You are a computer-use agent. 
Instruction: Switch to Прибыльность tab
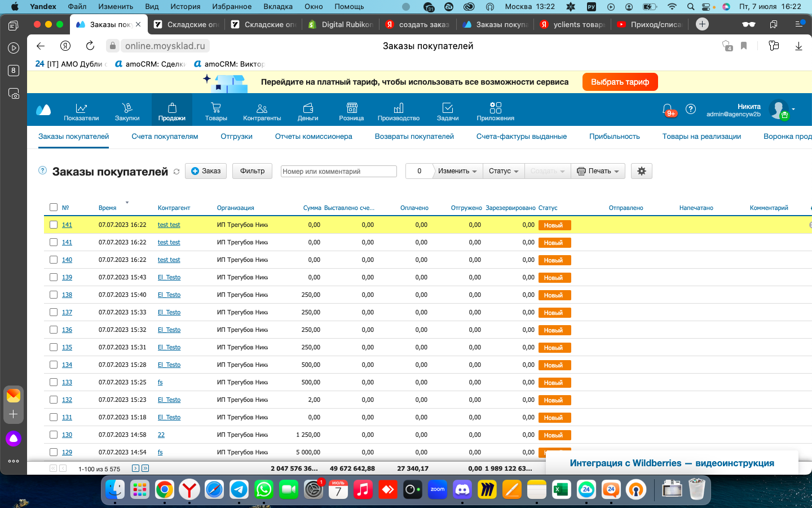[x=615, y=137]
